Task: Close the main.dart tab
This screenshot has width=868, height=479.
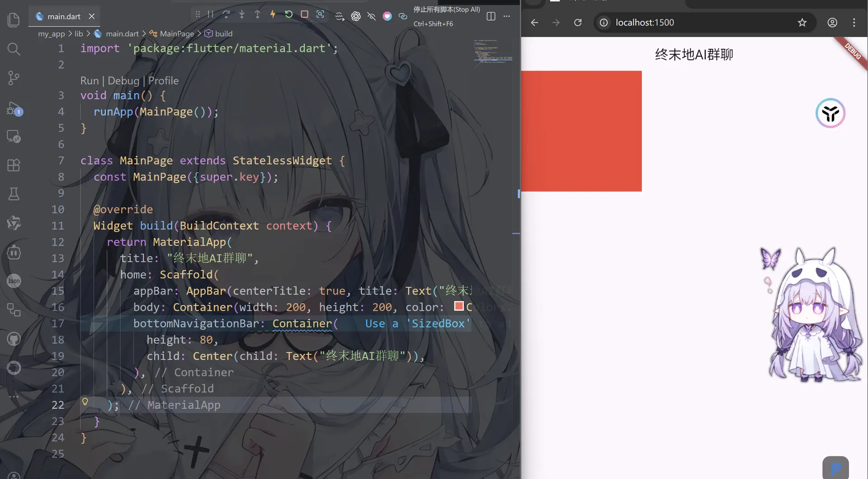Action: point(92,16)
